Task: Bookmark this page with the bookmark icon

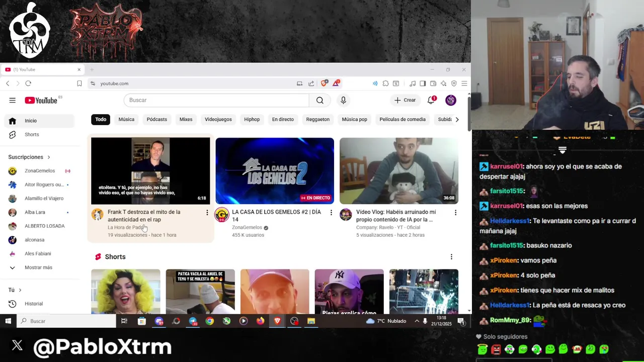Action: 79,83
